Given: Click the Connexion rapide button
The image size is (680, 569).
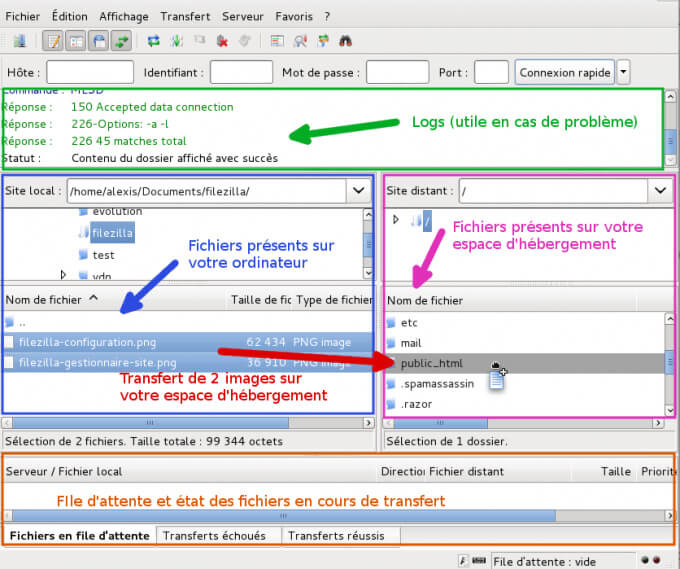Looking at the screenshot, I should (x=565, y=72).
